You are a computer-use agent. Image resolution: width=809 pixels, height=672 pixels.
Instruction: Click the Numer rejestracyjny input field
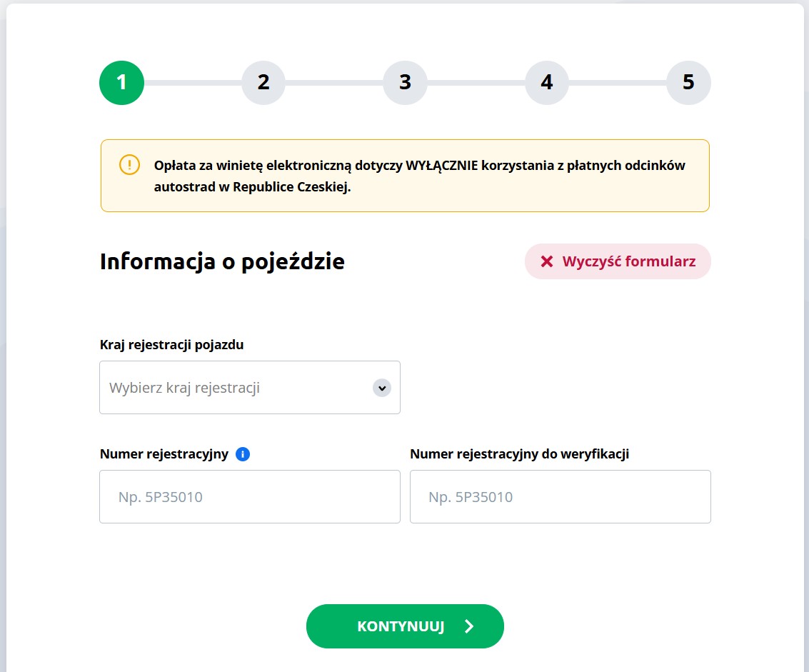tap(250, 496)
